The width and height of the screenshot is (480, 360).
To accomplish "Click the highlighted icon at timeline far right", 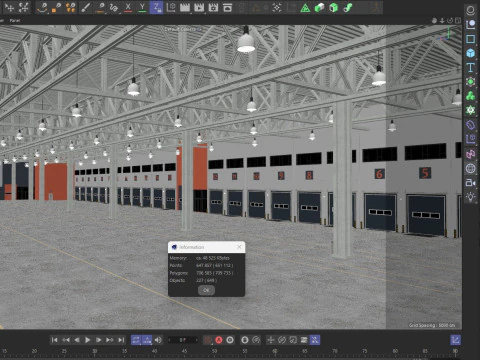I will coord(455,340).
